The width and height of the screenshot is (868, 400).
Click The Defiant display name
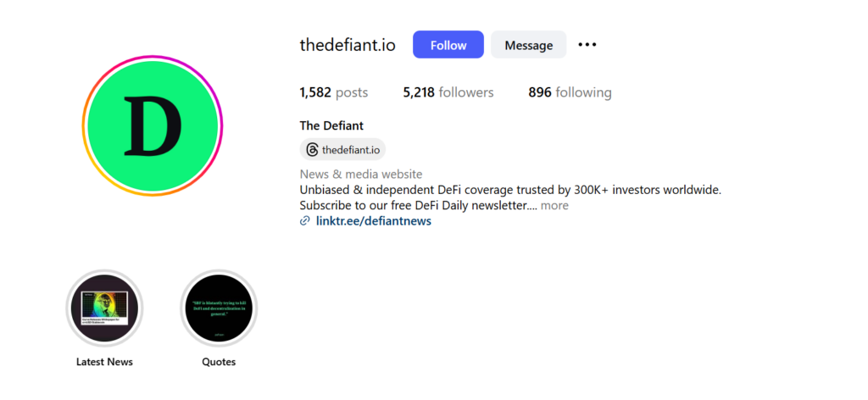331,125
